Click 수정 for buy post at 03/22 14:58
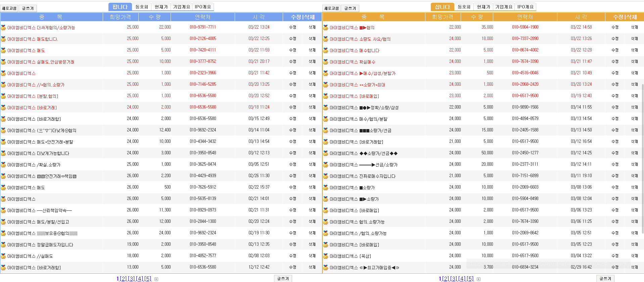The width and height of the screenshot is (644, 282). click(x=615, y=27)
